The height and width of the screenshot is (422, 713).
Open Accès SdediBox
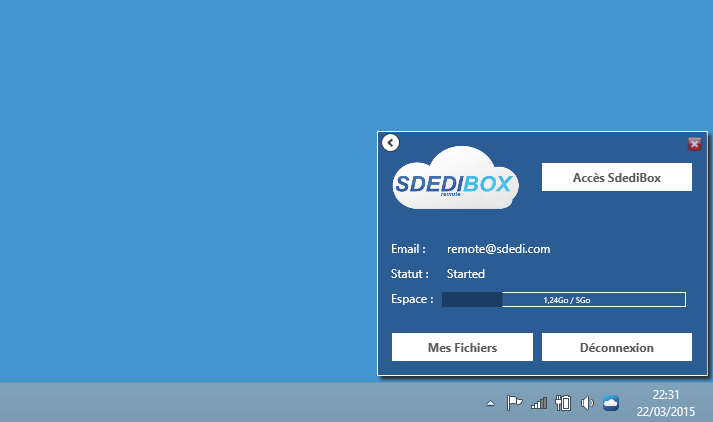617,177
